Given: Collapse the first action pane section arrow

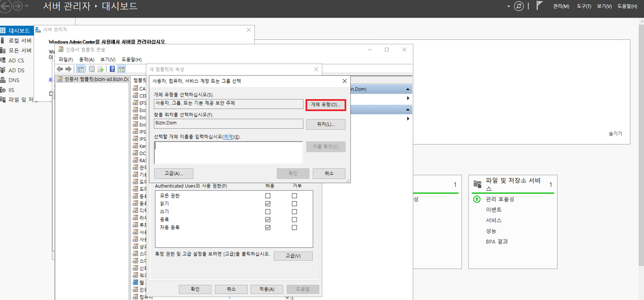Looking at the screenshot, I should click(x=408, y=89).
